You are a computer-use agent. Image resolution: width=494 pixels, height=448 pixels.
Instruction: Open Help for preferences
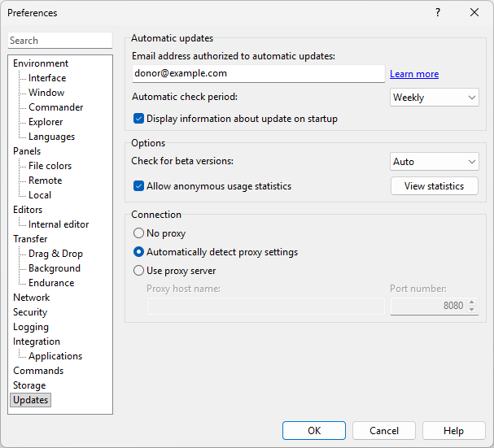click(x=454, y=431)
